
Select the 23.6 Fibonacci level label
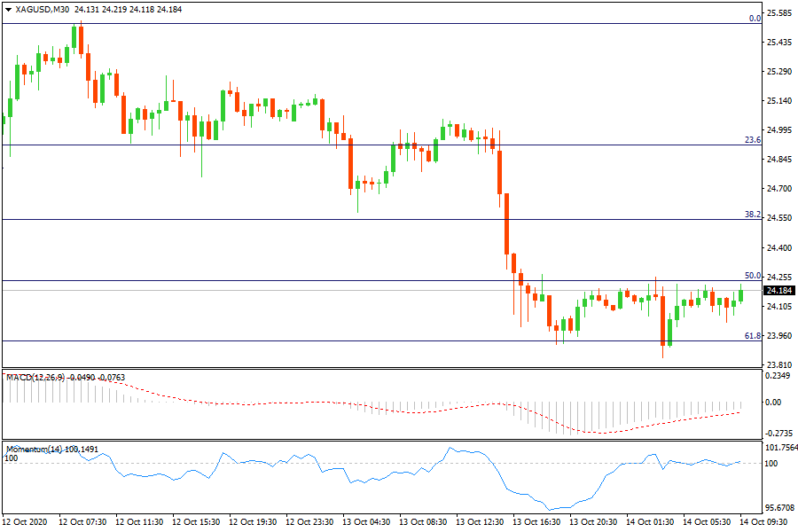(x=754, y=139)
